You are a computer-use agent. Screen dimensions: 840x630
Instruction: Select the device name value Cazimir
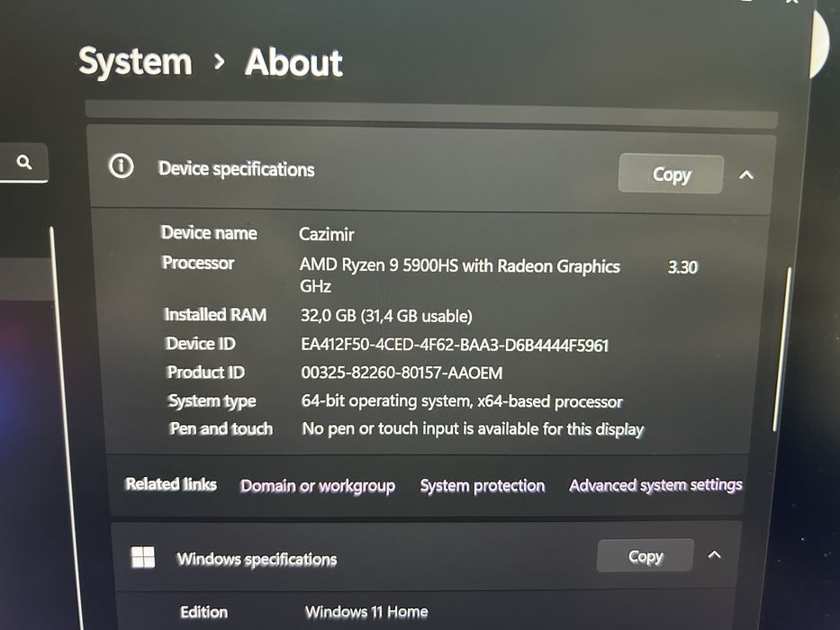326,234
